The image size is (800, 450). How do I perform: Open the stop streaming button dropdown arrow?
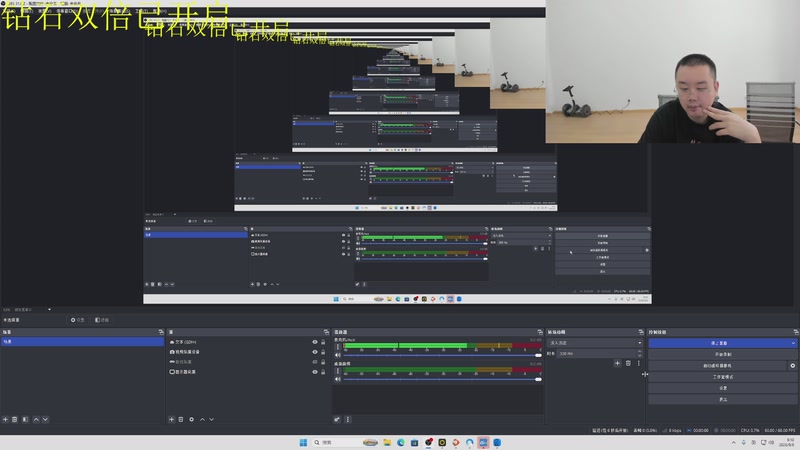793,343
